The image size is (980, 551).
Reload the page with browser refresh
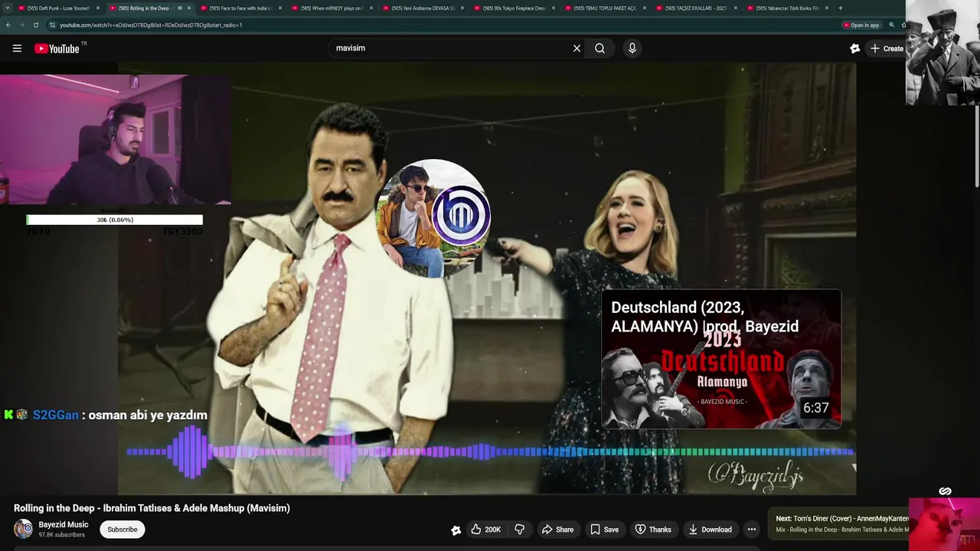tap(36, 24)
